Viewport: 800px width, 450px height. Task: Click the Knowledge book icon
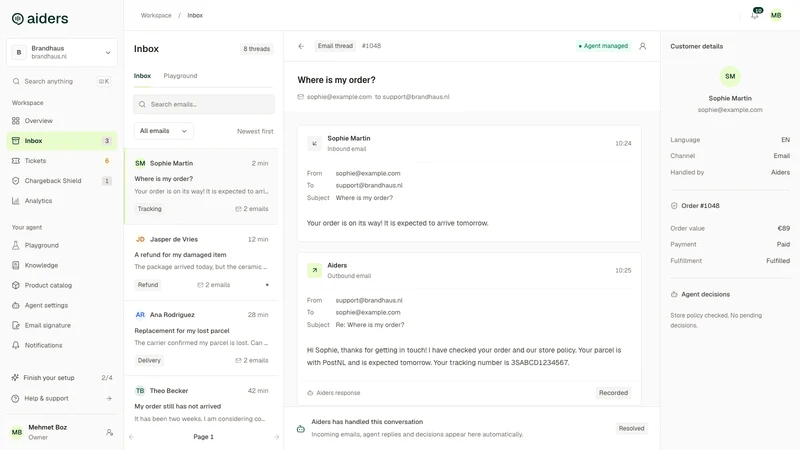click(x=16, y=265)
